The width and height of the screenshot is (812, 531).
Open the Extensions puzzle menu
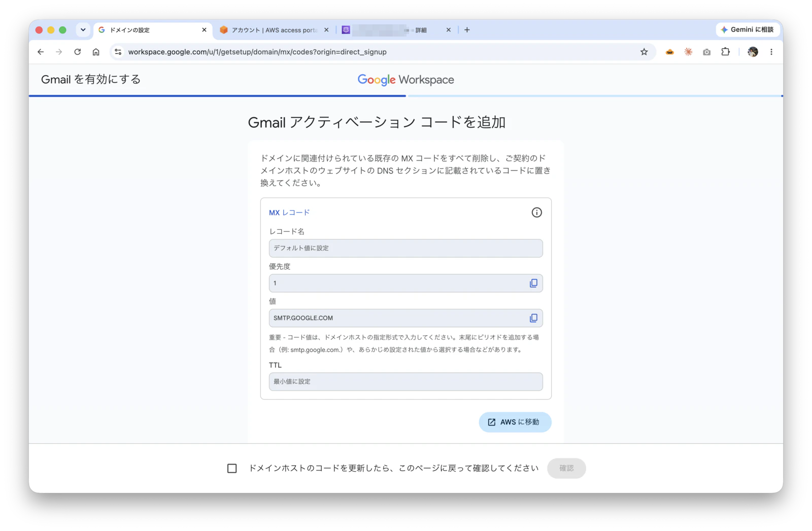point(725,52)
